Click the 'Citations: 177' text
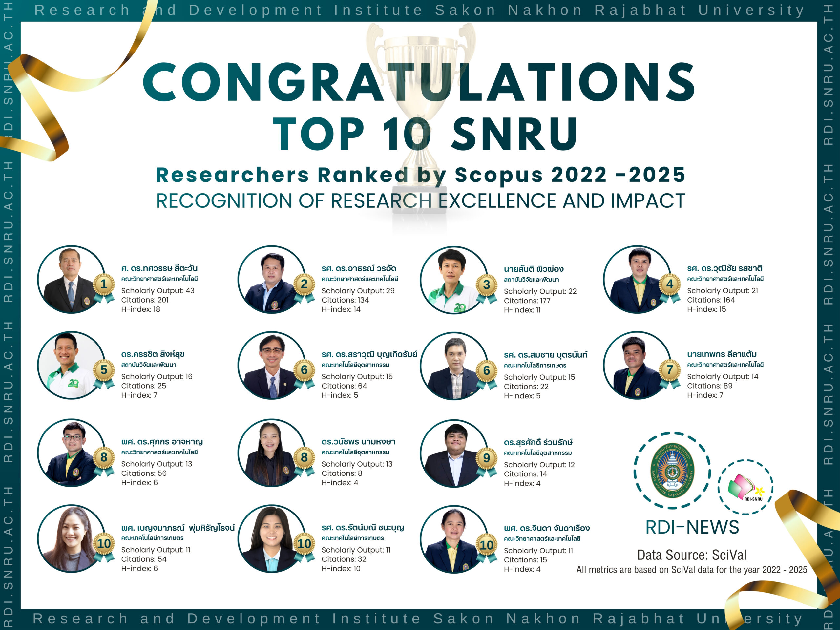Viewport: 840px width, 630px height. [x=527, y=301]
